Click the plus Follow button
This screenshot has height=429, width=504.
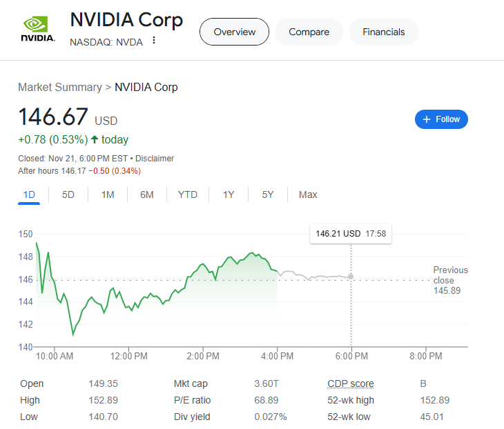[x=441, y=119]
